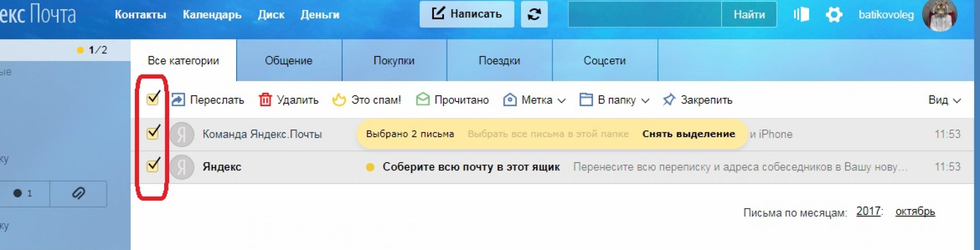Click the sender name Команда Яндекс.Почты
This screenshot has width=980, height=250.
pyautogui.click(x=262, y=134)
